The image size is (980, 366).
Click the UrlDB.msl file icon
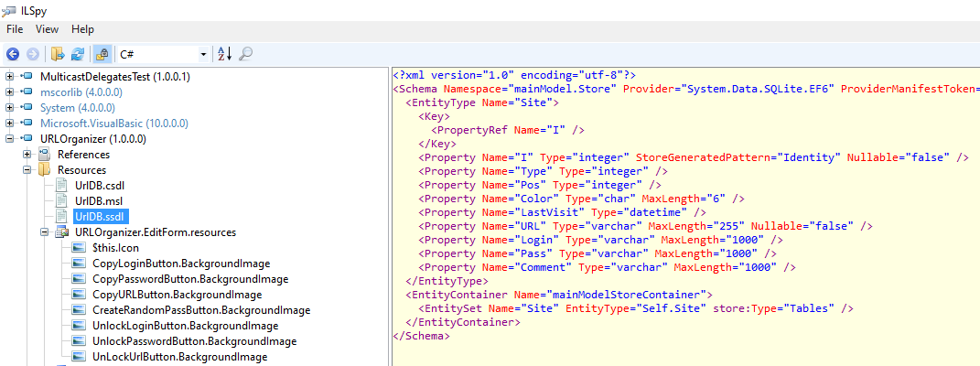click(61, 201)
